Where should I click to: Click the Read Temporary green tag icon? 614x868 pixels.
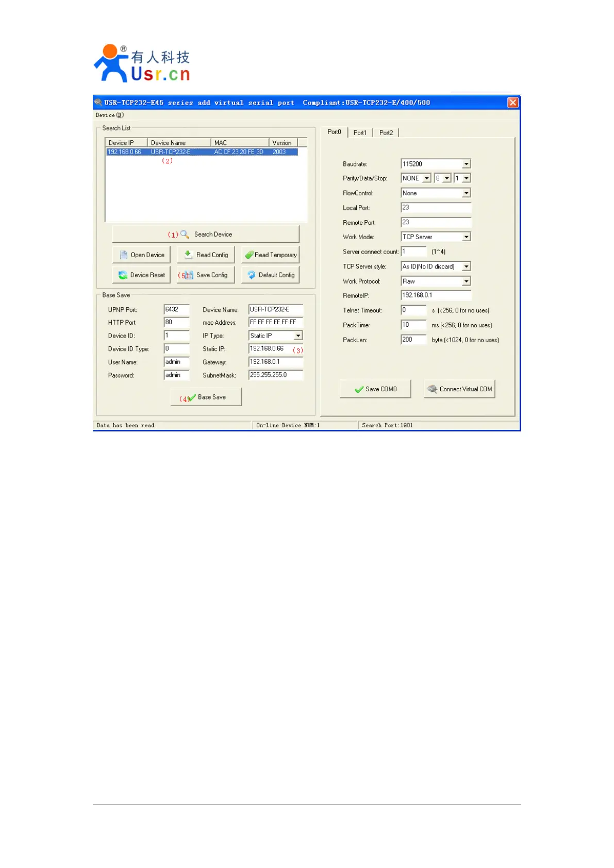point(249,255)
